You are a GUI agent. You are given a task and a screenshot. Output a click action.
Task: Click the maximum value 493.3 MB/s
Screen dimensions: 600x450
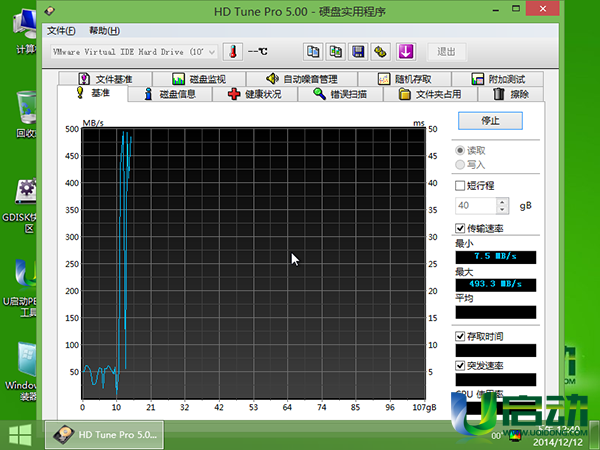click(x=496, y=284)
